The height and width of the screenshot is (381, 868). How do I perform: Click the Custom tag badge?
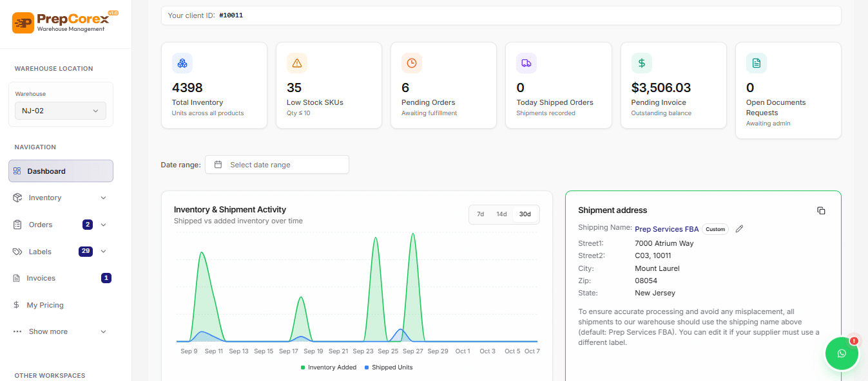tap(715, 229)
